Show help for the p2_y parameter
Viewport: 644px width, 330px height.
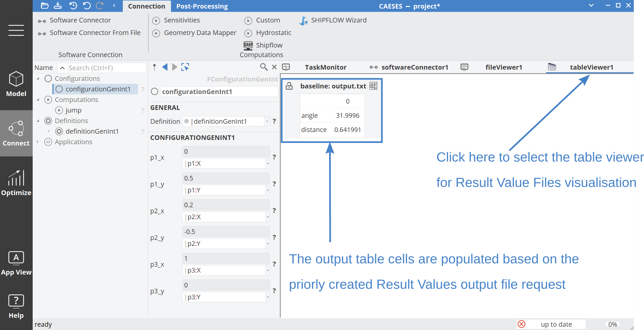[274, 237]
